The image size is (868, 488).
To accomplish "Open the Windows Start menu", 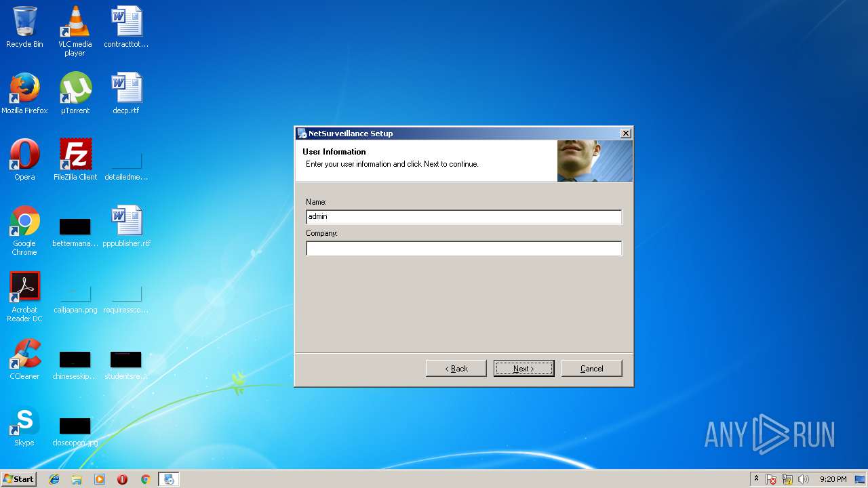I will click(18, 479).
